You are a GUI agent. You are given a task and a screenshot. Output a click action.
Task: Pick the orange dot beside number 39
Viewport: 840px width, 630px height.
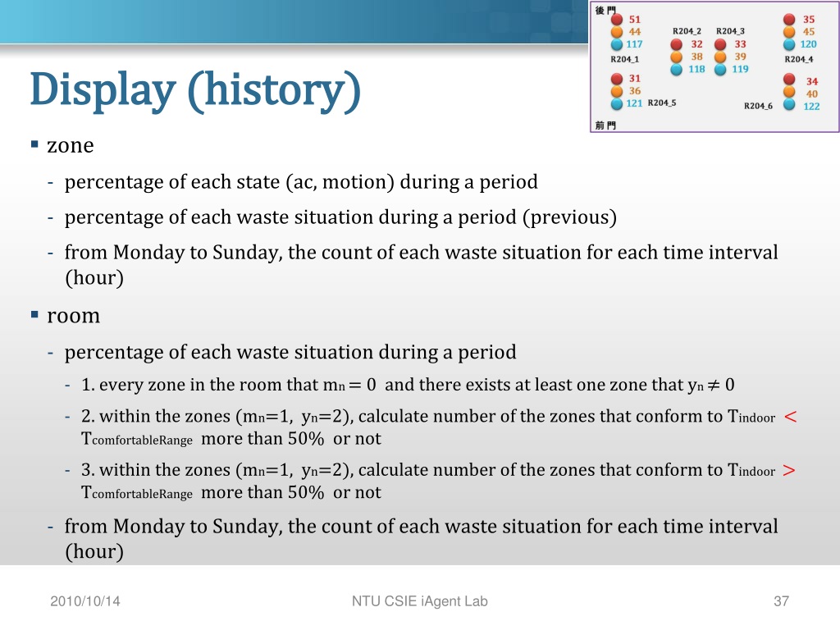pos(720,57)
